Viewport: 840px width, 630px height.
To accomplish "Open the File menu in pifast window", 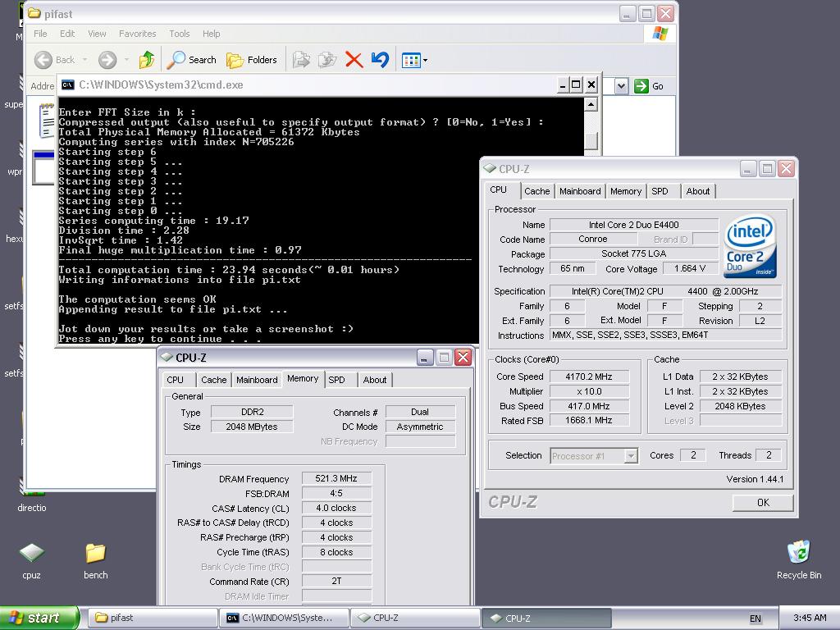I will (x=40, y=34).
